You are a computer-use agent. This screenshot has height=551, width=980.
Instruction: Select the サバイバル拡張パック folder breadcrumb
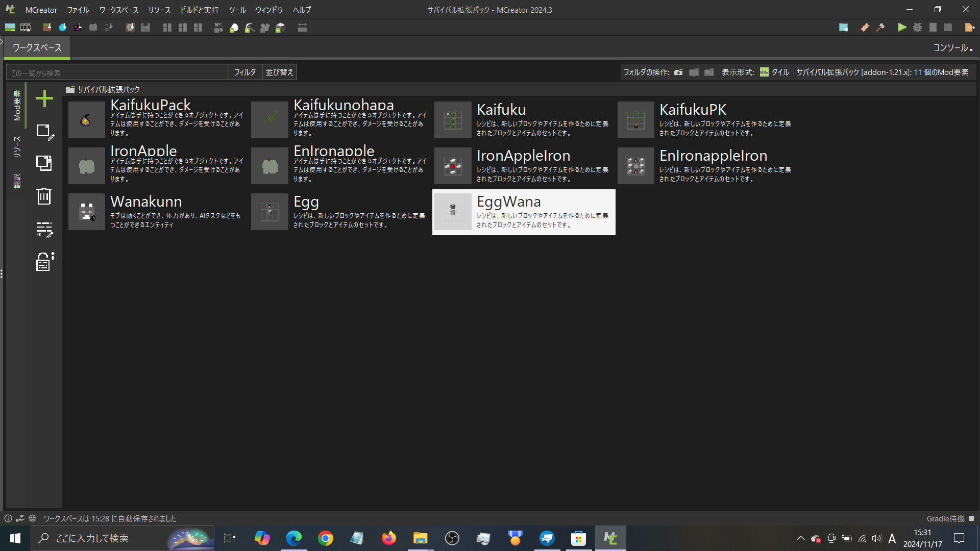[x=108, y=89]
